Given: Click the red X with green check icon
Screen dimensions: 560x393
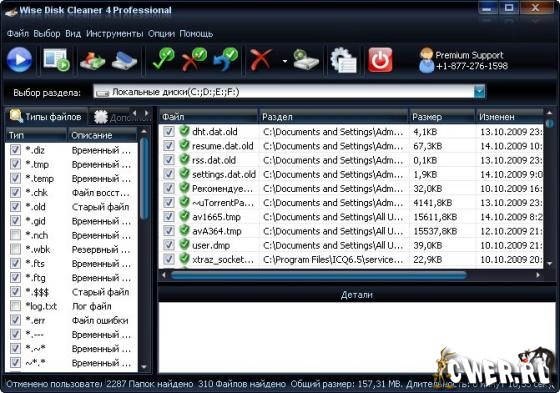Looking at the screenshot, I should 194,59.
